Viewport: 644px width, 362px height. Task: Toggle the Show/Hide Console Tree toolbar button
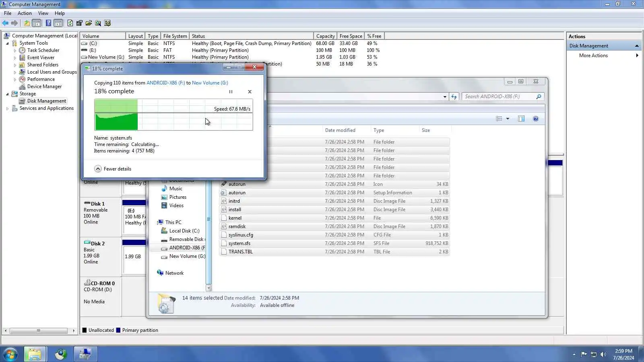pyautogui.click(x=36, y=23)
